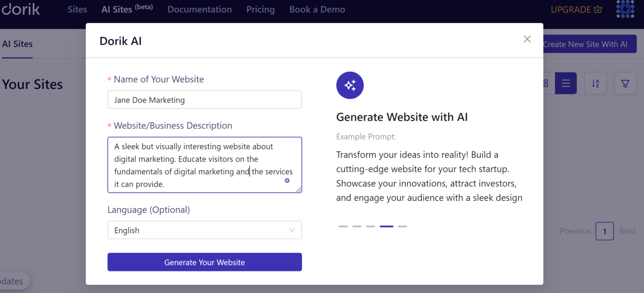Image resolution: width=644 pixels, height=293 pixels.
Task: Click the Dorik logo
Action: pos(21,9)
